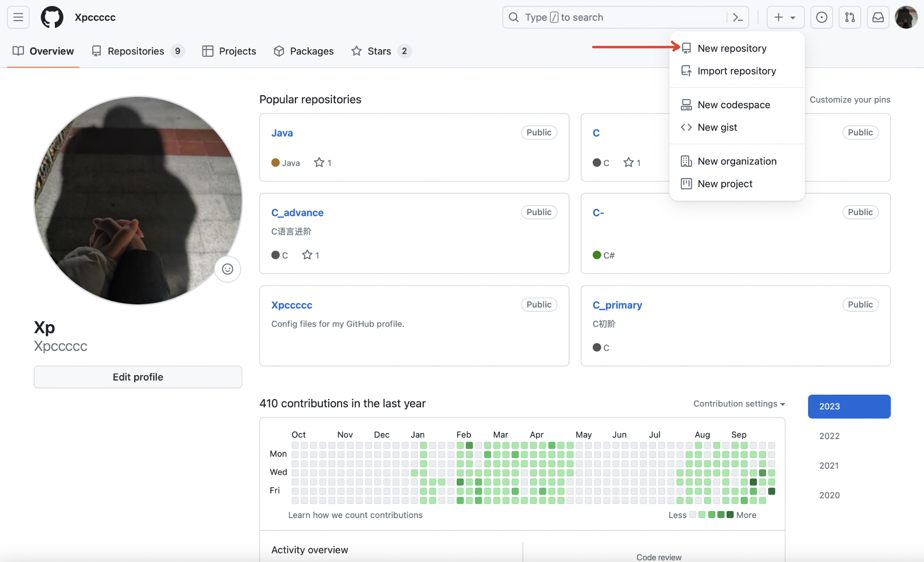
Task: Click the GitHub Octocat logo
Action: 52,17
